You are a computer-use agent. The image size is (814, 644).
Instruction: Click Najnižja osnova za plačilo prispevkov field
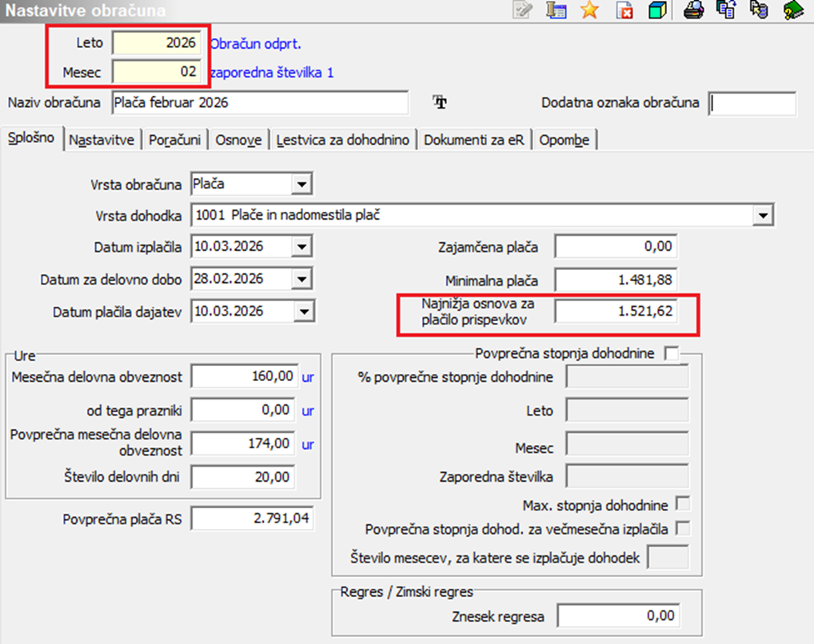click(616, 312)
